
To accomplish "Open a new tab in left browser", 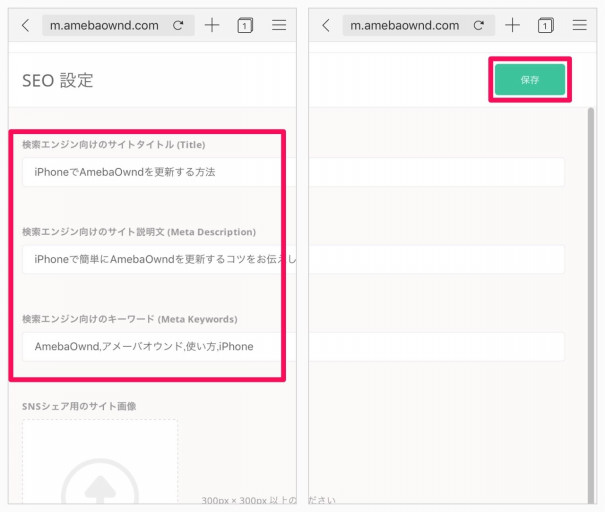I will [212, 25].
